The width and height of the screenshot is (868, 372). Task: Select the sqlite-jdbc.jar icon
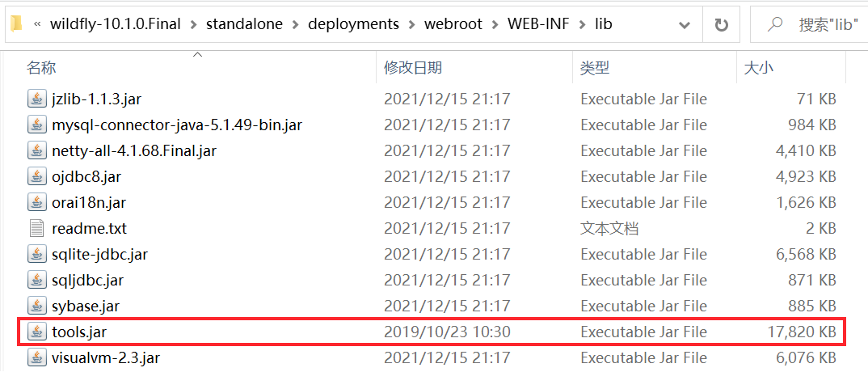coord(36,255)
